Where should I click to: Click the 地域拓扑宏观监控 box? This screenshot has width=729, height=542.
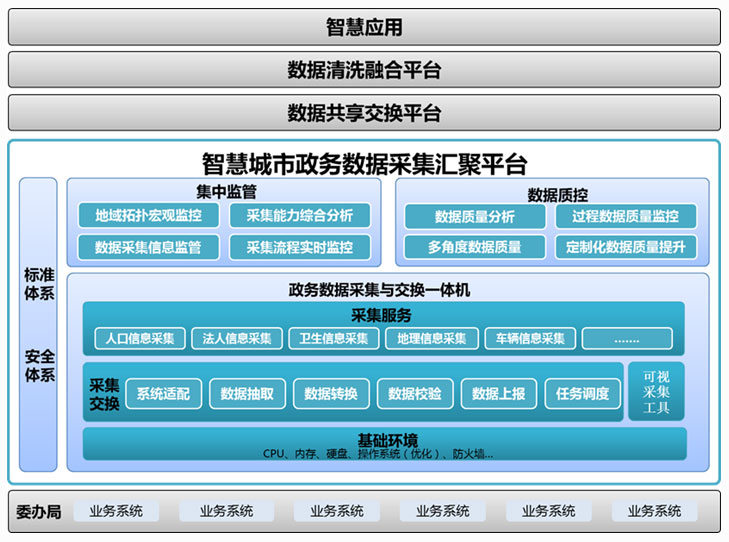click(x=148, y=216)
